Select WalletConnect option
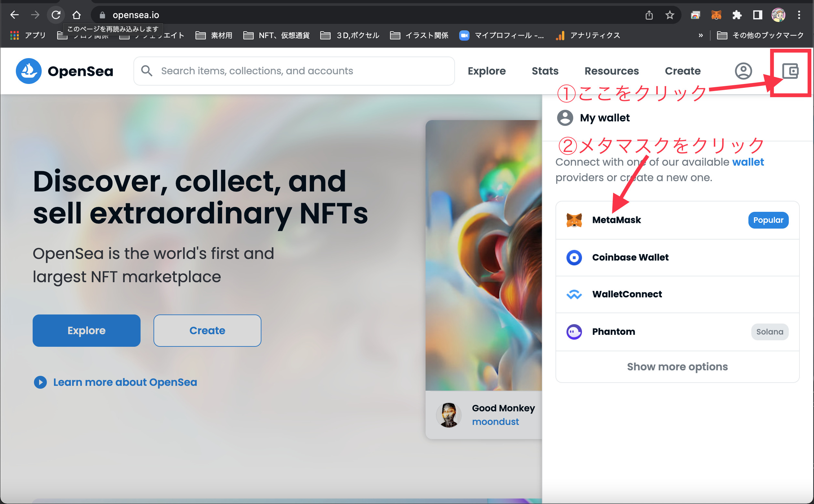The image size is (814, 504). pyautogui.click(x=677, y=294)
